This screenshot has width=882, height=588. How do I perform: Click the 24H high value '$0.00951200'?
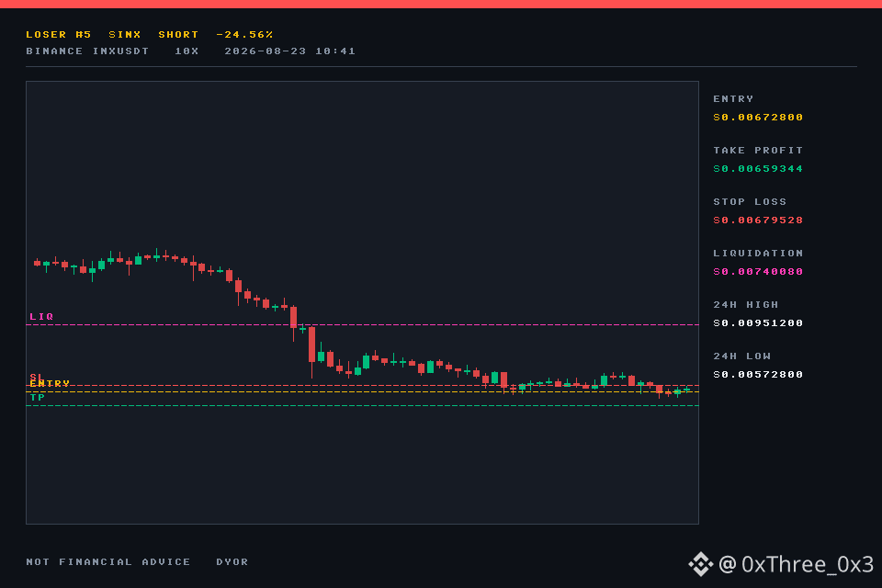(x=758, y=323)
